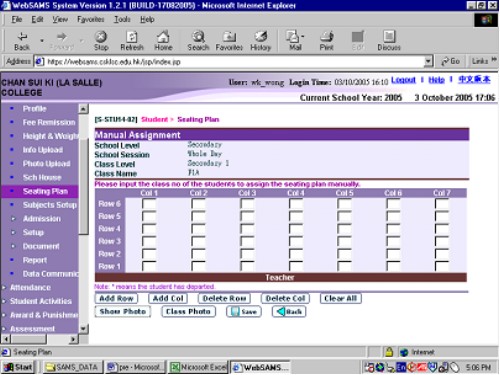Click sidebar scroll down arrow
This screenshot has width=500, height=375.
(x=83, y=328)
